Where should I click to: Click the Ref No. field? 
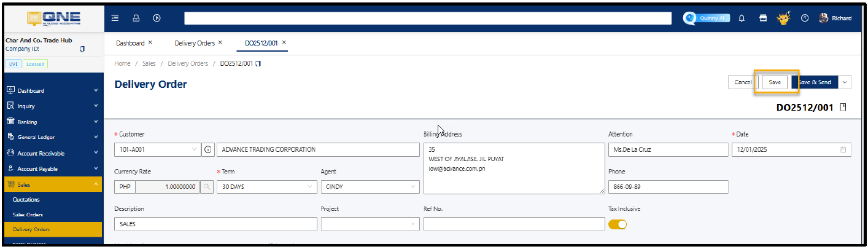click(514, 224)
